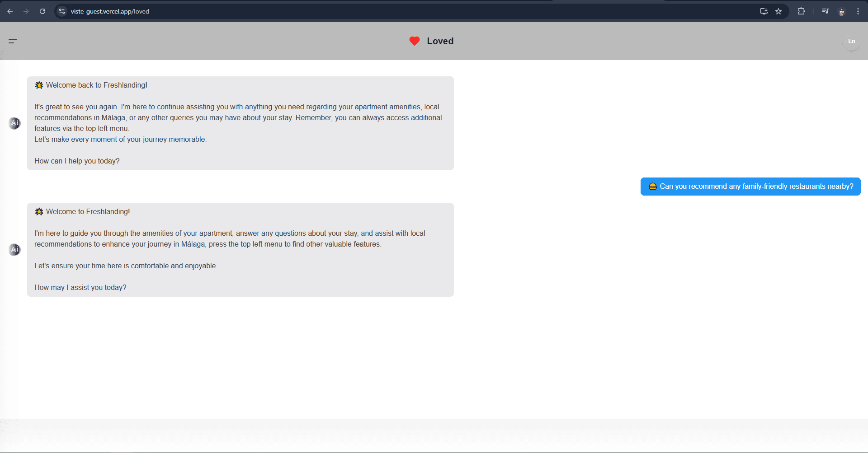The height and width of the screenshot is (453, 868).
Task: Toggle the language switcher labeled En
Action: (851, 41)
